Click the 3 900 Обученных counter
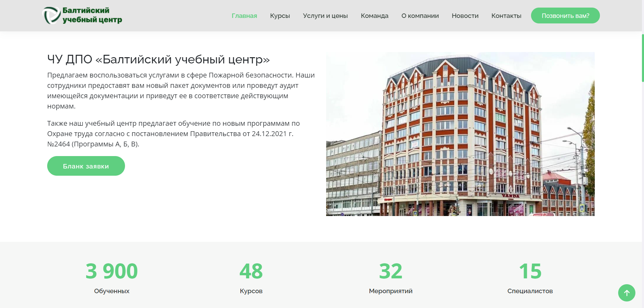Viewport: 644px width, 308px height. (112, 271)
